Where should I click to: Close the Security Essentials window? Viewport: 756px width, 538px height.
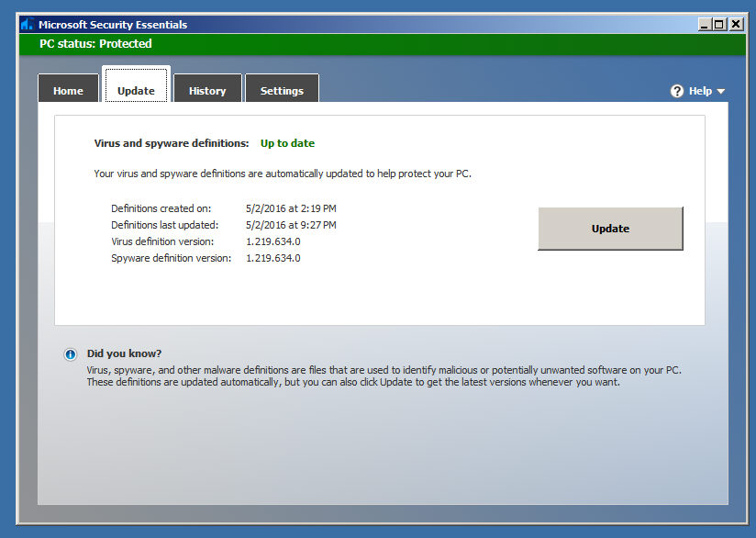coord(736,24)
